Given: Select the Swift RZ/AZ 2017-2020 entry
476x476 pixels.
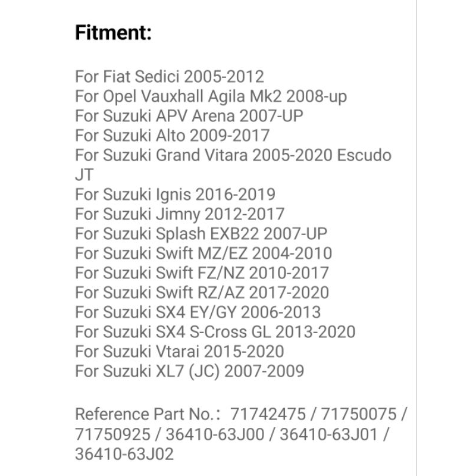Looking at the screenshot, I should pyautogui.click(x=202, y=292).
